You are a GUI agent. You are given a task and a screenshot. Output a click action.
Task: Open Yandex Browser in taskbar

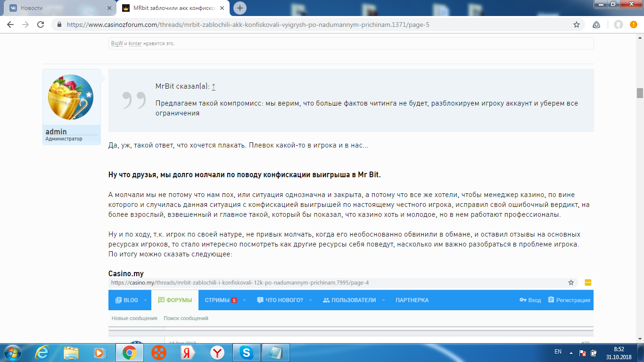(x=217, y=352)
